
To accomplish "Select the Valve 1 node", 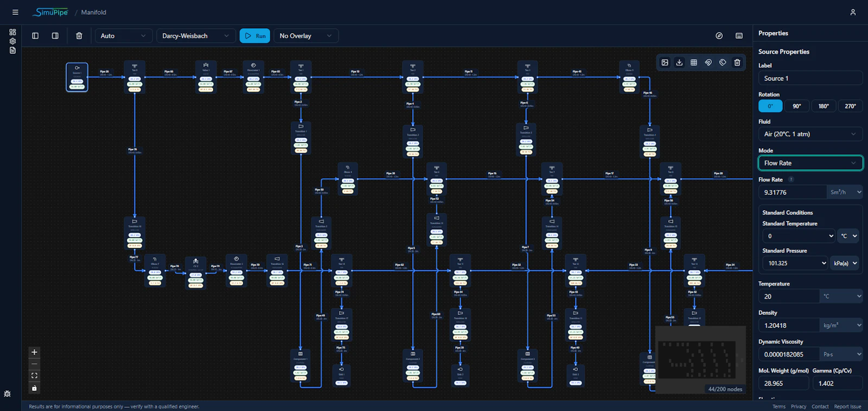I will 206,77.
